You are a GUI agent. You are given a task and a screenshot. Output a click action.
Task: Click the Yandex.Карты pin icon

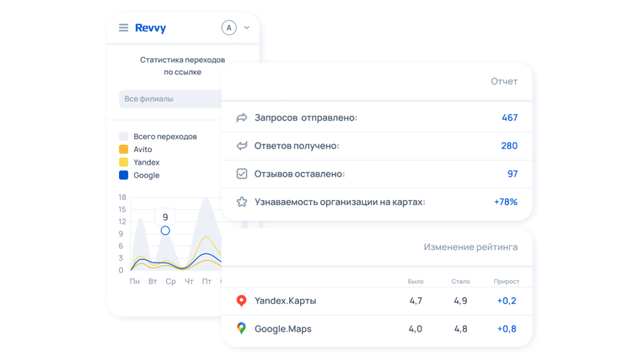click(241, 301)
